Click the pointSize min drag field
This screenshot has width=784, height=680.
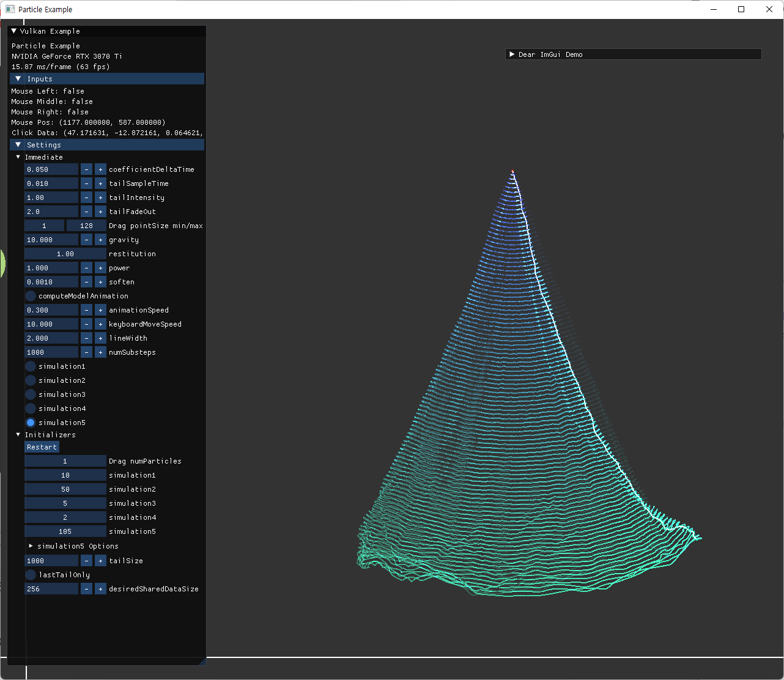(44, 226)
